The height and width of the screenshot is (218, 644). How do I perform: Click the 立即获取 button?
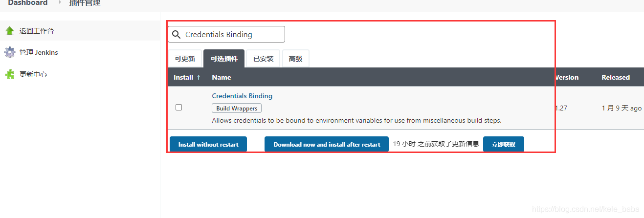click(504, 144)
